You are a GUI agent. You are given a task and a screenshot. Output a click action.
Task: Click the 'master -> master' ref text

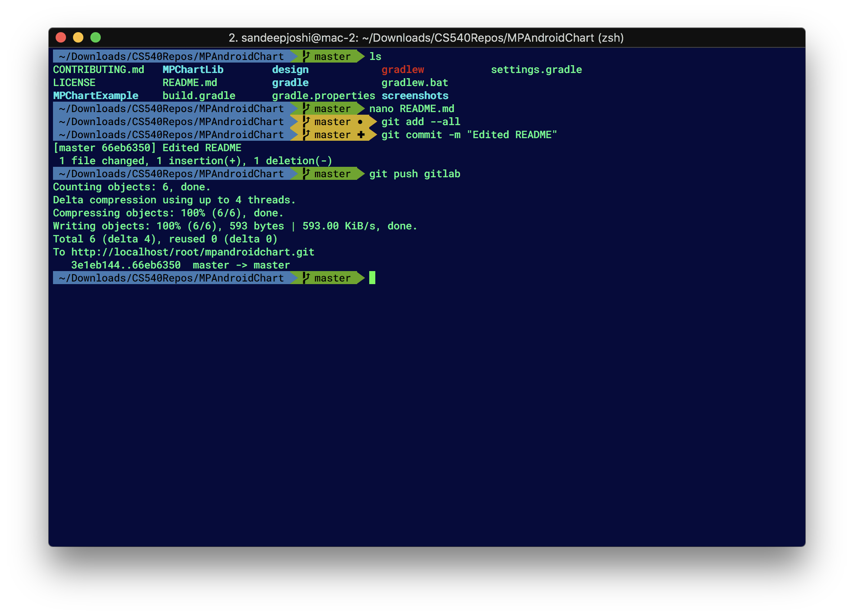coord(241,265)
